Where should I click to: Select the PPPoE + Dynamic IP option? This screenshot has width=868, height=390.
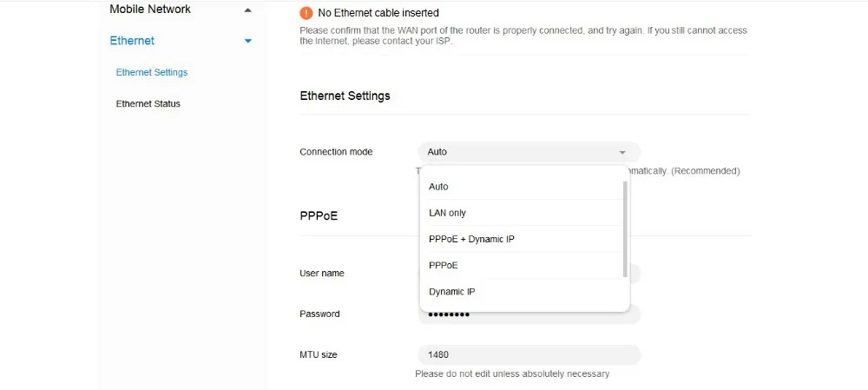coord(471,239)
